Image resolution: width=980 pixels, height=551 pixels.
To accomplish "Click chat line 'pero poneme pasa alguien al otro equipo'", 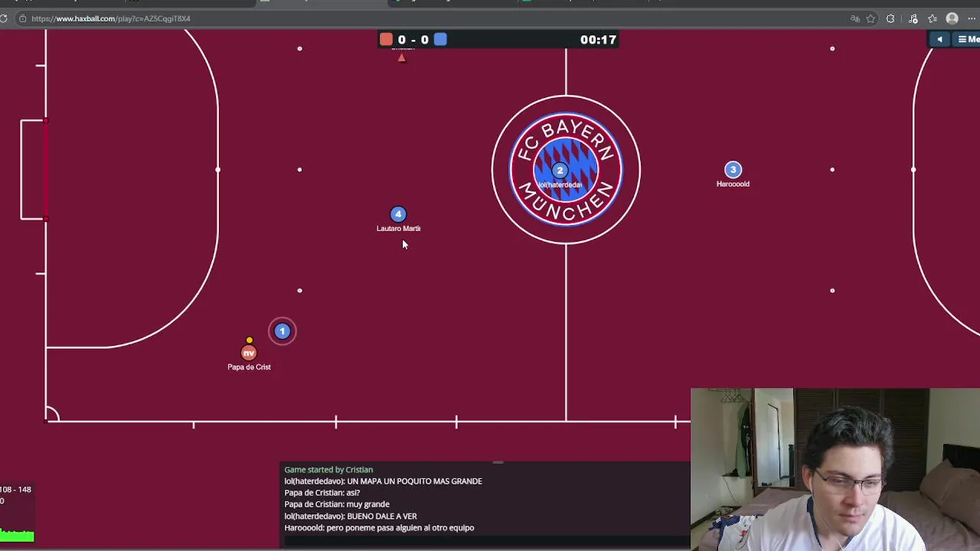I will pos(379,527).
